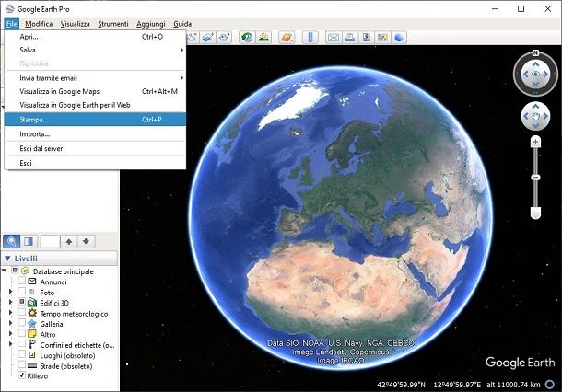Image resolution: width=562 pixels, height=392 pixels.
Task: Open the Visualizza menu
Action: 75,24
